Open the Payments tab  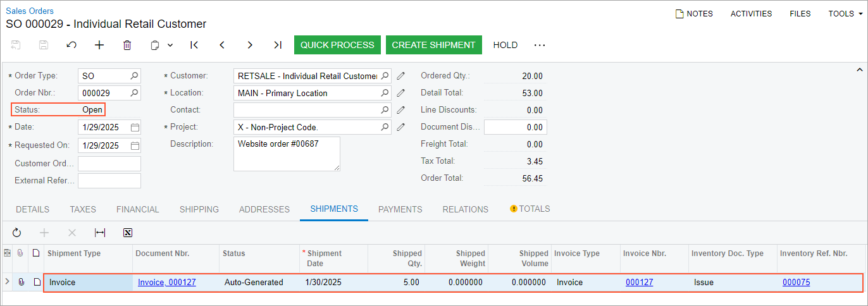(400, 209)
